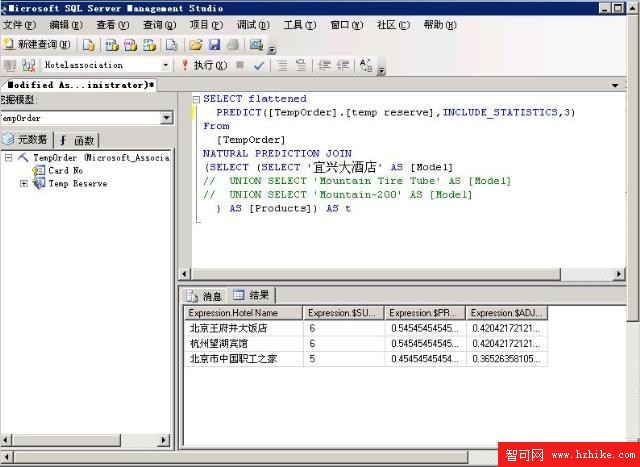
Task: Click the Analysis Services MDX Query icon
Action: coord(111,45)
